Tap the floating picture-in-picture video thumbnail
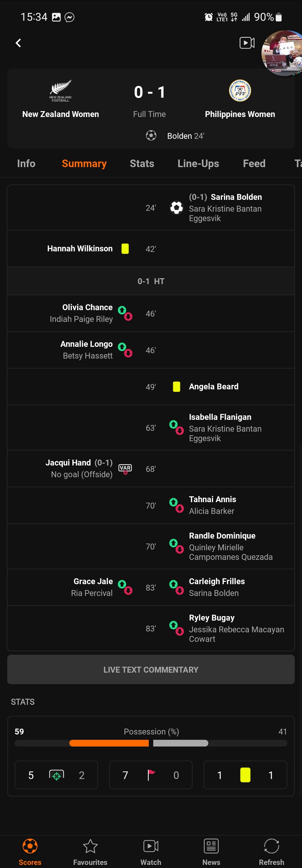The image size is (302, 868). [x=282, y=53]
